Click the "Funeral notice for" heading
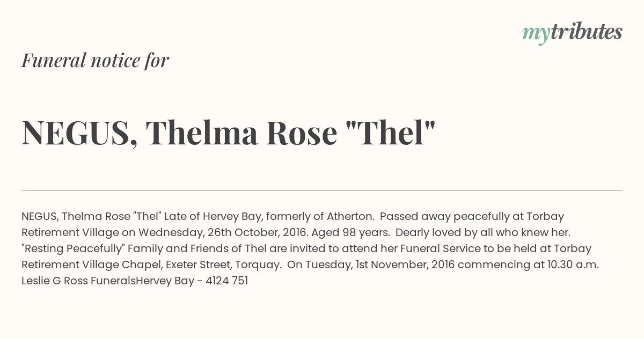644x338 pixels. (x=95, y=60)
